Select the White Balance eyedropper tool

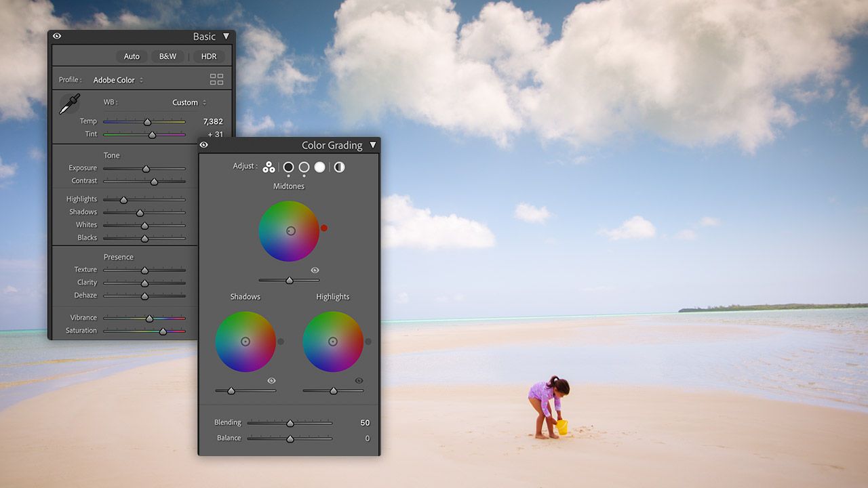coord(69,104)
